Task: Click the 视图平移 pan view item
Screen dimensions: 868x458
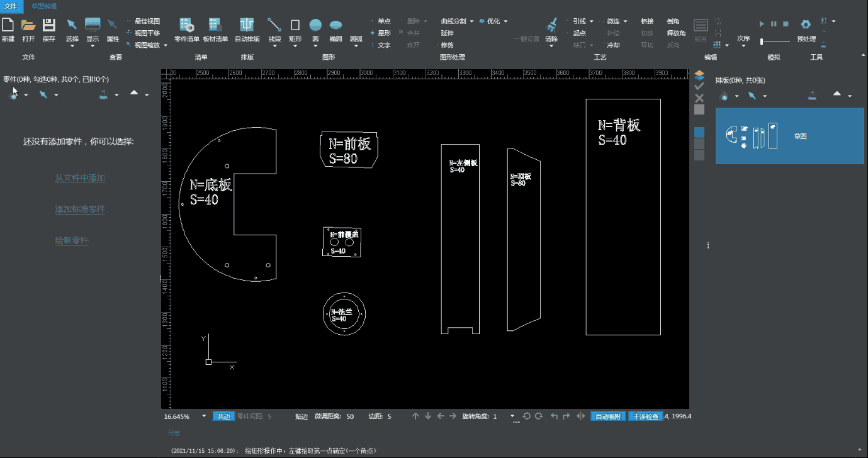Action: tap(143, 33)
